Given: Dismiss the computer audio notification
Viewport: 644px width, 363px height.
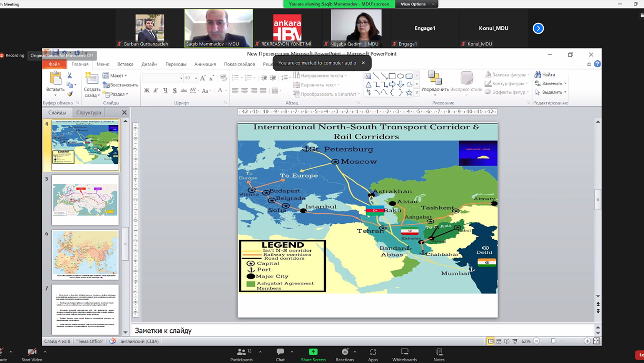Looking at the screenshot, I should point(363,63).
